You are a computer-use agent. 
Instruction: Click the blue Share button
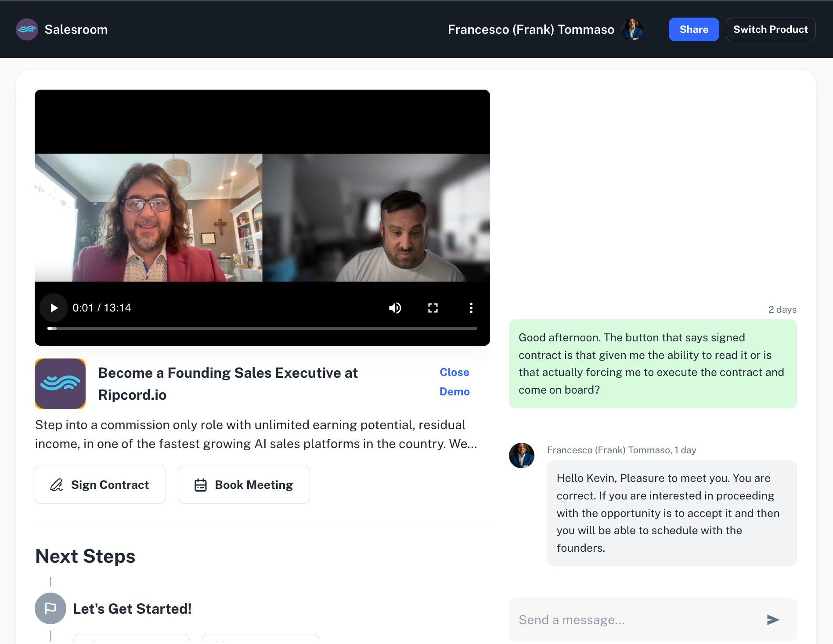(x=694, y=29)
